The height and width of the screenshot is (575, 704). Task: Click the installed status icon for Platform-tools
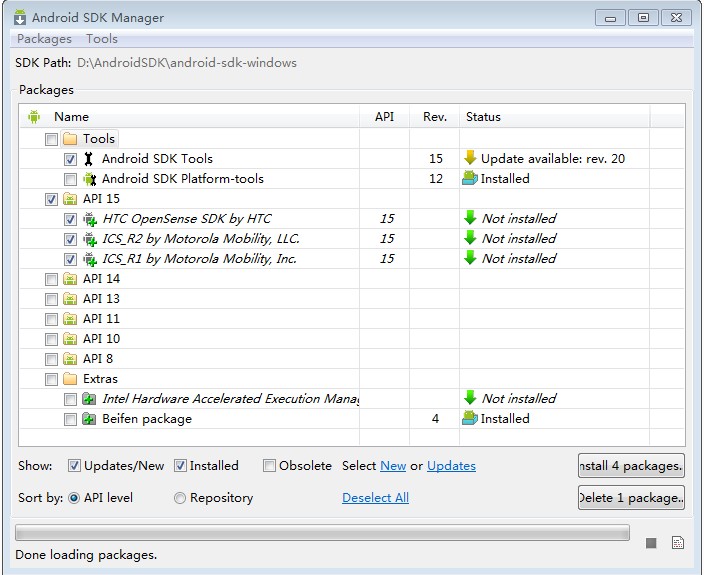470,179
